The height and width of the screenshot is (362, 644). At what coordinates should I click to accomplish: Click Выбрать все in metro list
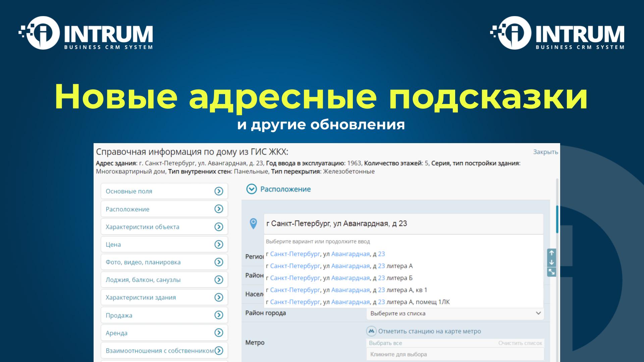click(385, 343)
